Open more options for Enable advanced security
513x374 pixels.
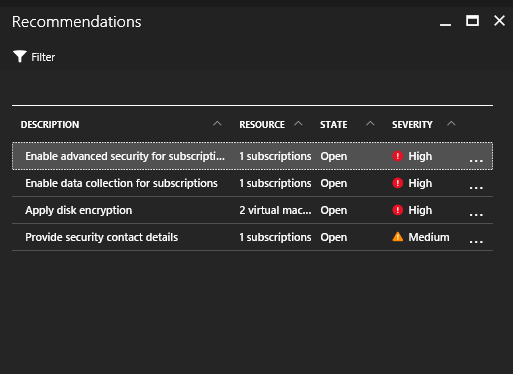(x=476, y=161)
